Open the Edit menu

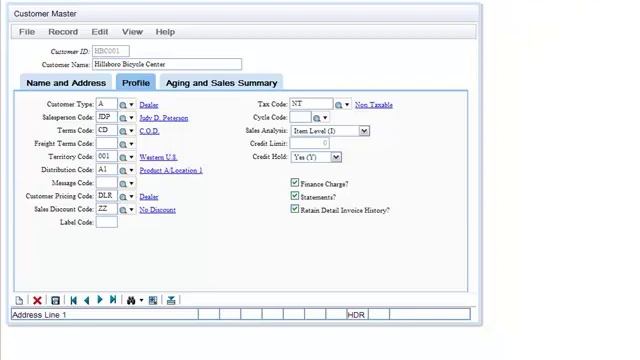100,32
